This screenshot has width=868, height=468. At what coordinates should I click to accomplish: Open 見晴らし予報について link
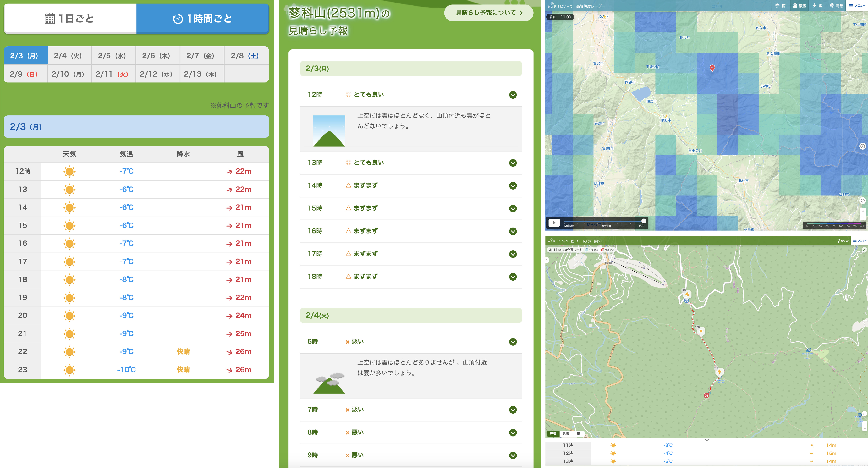[x=488, y=13]
